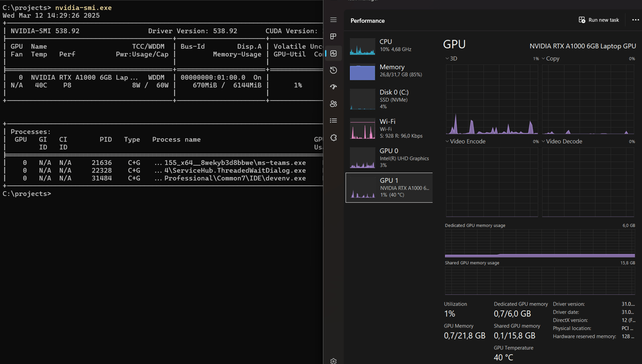Click PID 31484 devenv.exe process row
The height and width of the screenshot is (364, 642).
164,178
